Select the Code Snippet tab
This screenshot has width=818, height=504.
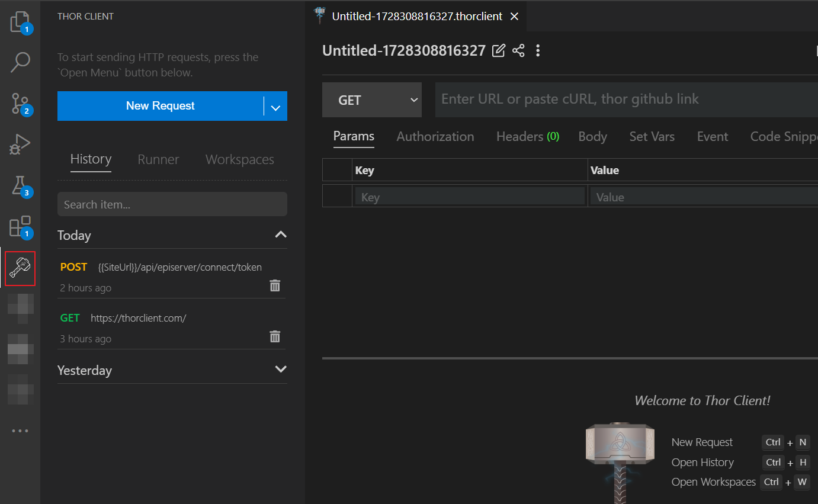click(x=784, y=137)
